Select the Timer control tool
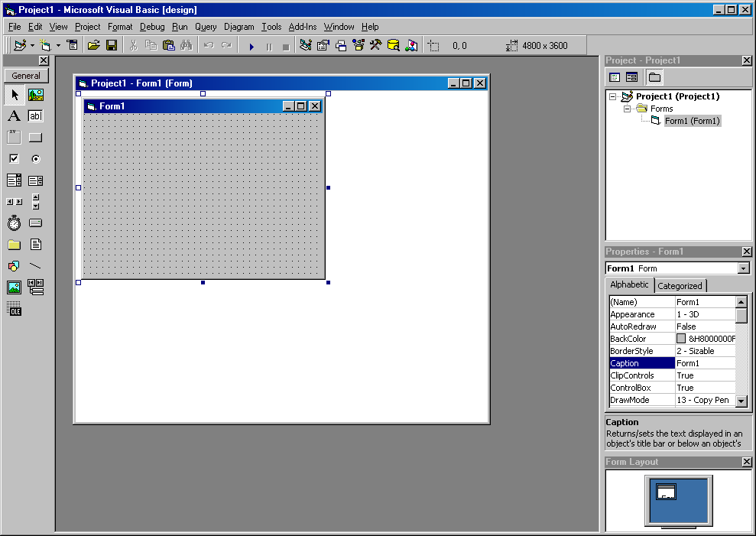Screen dimensions: 756x536 pyautogui.click(x=15, y=223)
